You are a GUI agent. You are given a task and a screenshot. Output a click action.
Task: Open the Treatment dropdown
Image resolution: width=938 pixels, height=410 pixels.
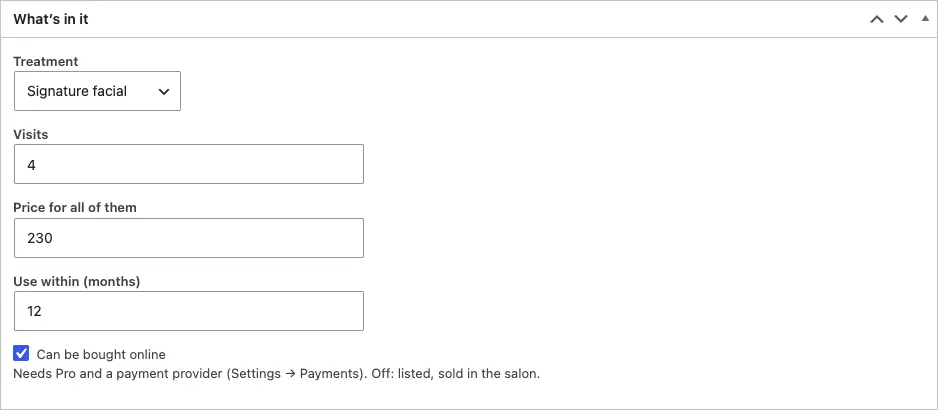[x=98, y=91]
